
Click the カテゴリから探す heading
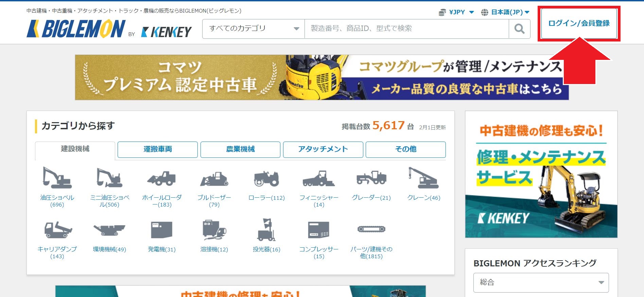(78, 126)
